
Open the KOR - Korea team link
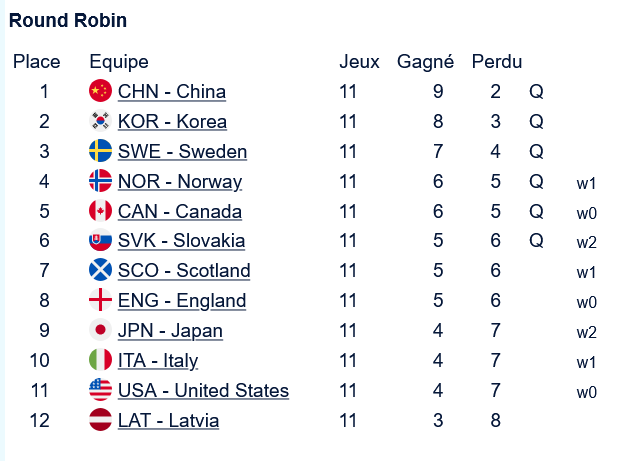click(x=172, y=122)
